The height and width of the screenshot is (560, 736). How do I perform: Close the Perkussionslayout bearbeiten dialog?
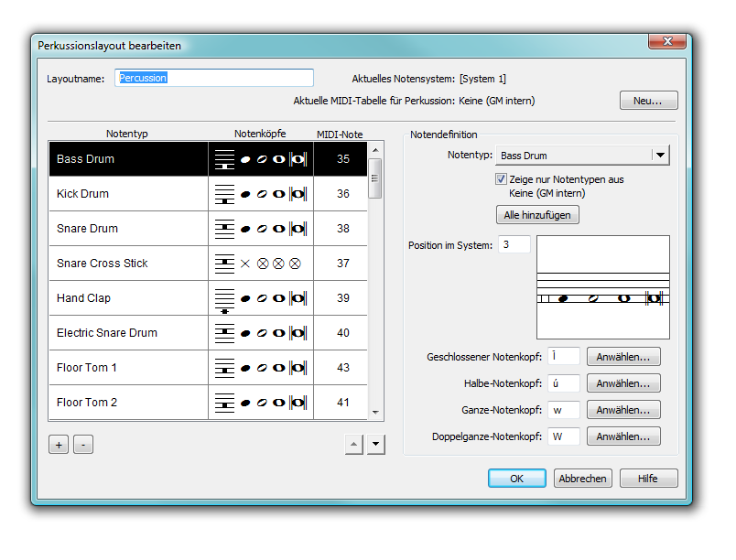tap(667, 41)
